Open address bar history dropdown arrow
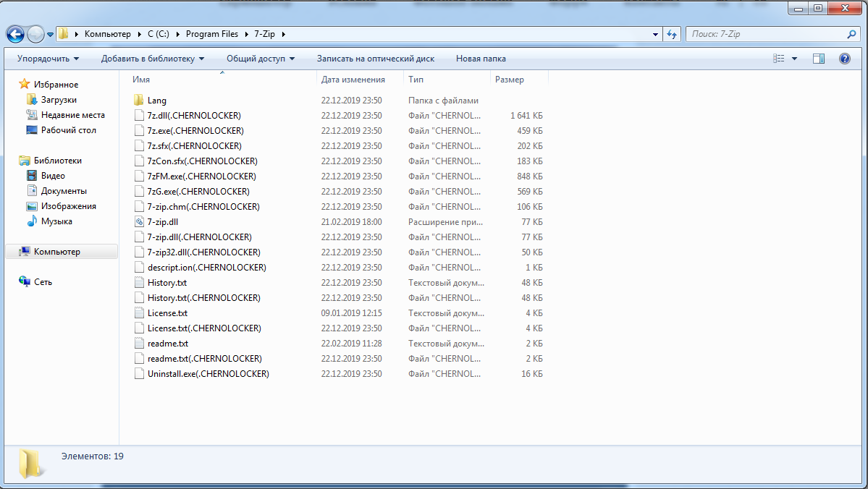The image size is (868, 489). (x=655, y=34)
